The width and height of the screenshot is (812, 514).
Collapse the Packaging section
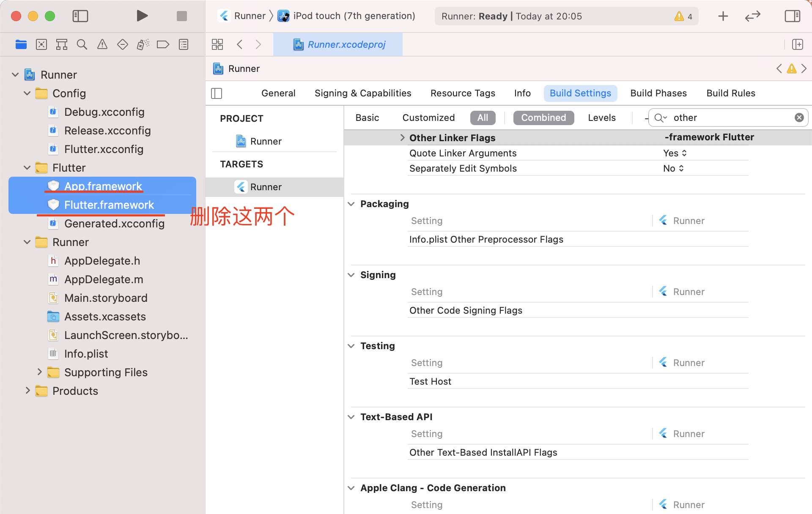click(x=351, y=204)
